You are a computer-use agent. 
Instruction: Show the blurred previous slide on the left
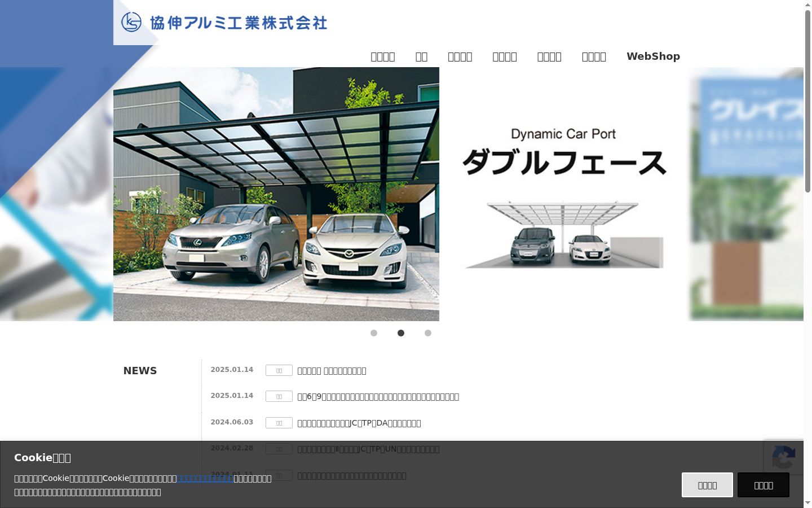(56, 194)
